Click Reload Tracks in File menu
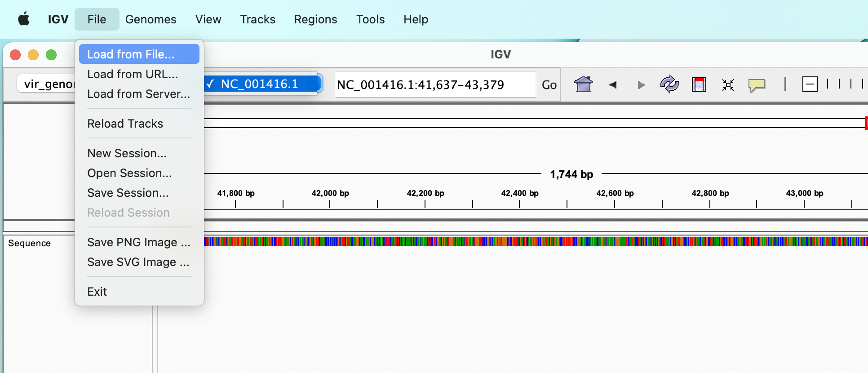The height and width of the screenshot is (373, 868). pos(139,124)
